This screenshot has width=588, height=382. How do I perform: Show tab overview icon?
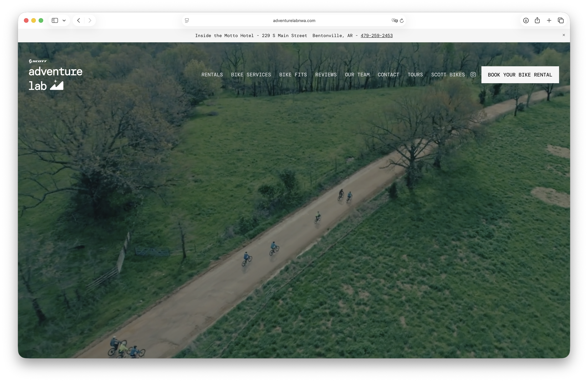(560, 20)
